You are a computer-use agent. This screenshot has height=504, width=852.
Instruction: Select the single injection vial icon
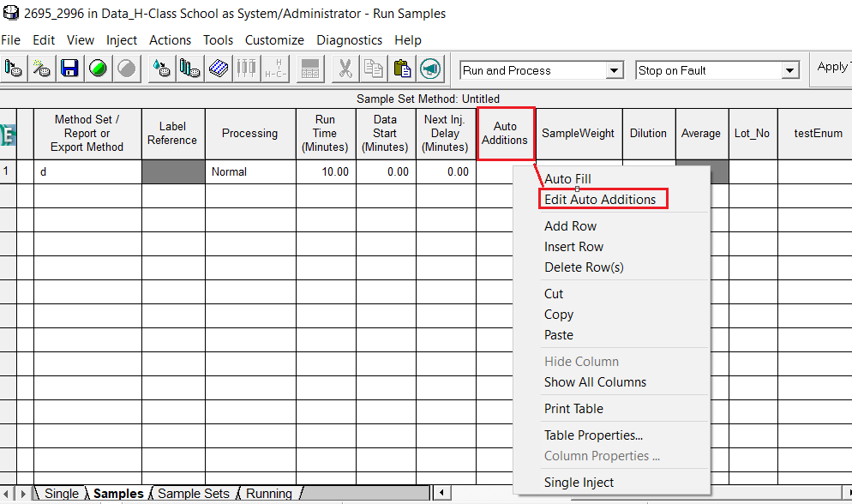(x=14, y=69)
